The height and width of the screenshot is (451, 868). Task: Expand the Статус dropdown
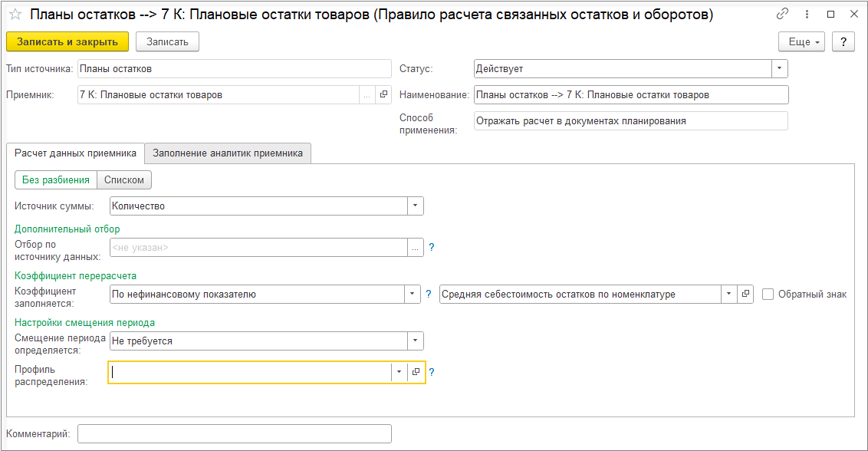779,69
